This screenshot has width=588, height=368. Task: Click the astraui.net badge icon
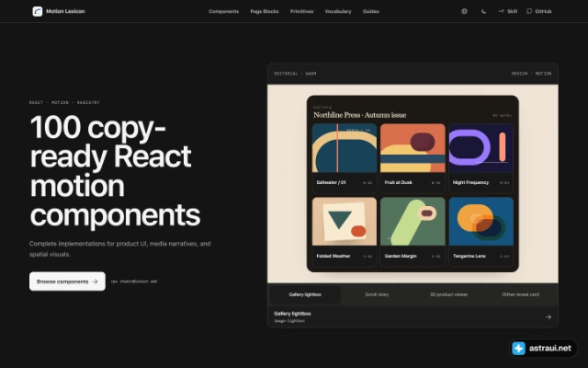[518, 348]
